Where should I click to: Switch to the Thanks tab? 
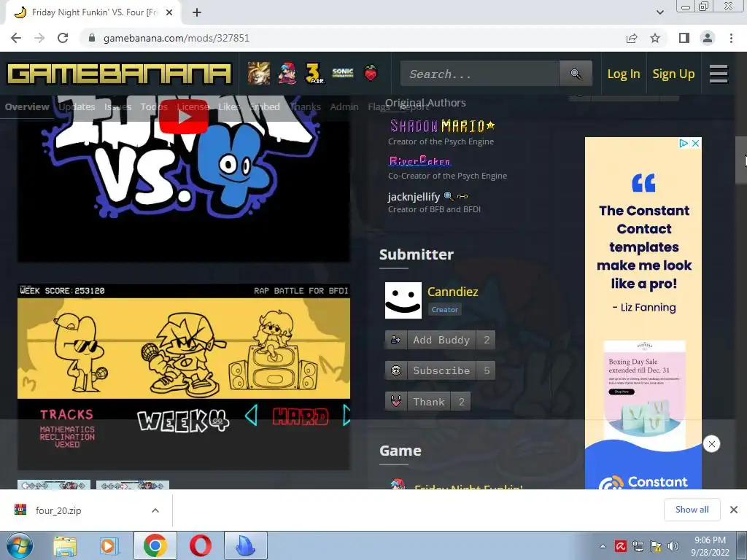[306, 106]
